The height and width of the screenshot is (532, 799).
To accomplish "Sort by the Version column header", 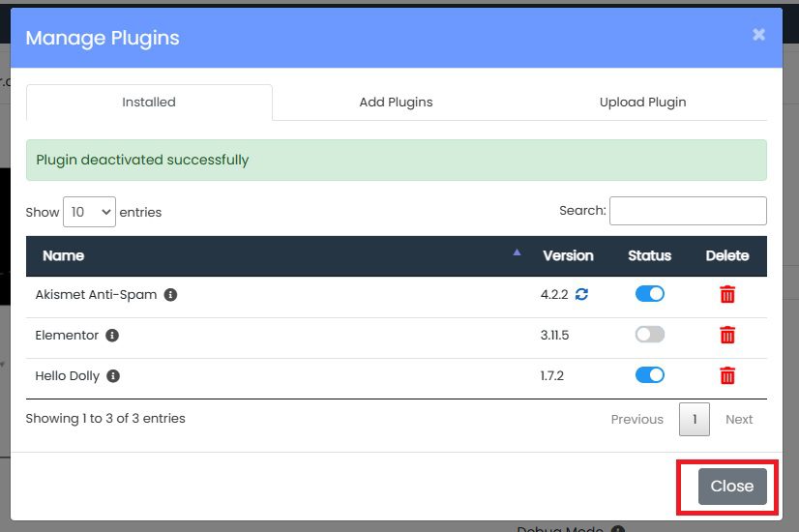I will point(568,255).
